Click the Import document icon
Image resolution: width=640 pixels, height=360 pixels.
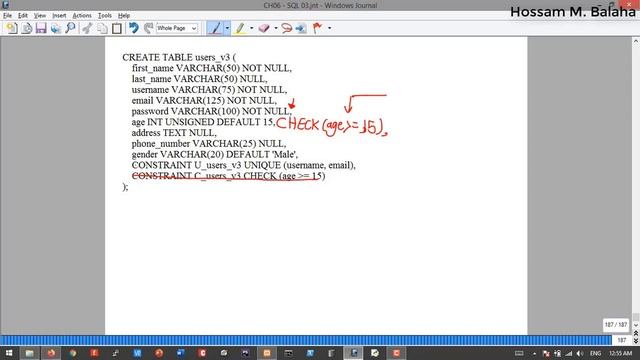point(27,28)
